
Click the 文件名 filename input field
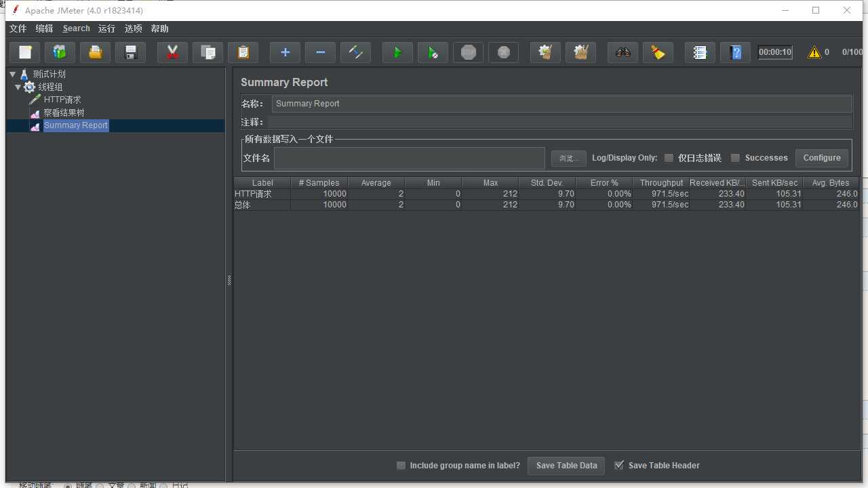coord(409,158)
